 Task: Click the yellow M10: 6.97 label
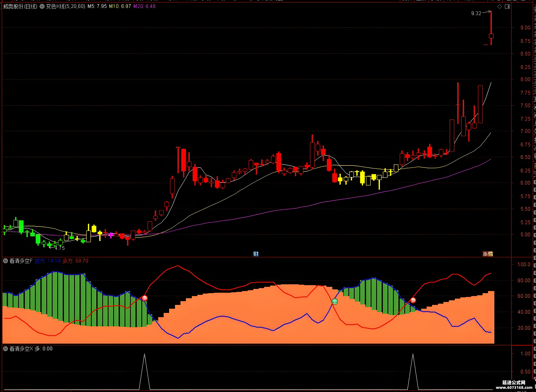tap(120, 6)
